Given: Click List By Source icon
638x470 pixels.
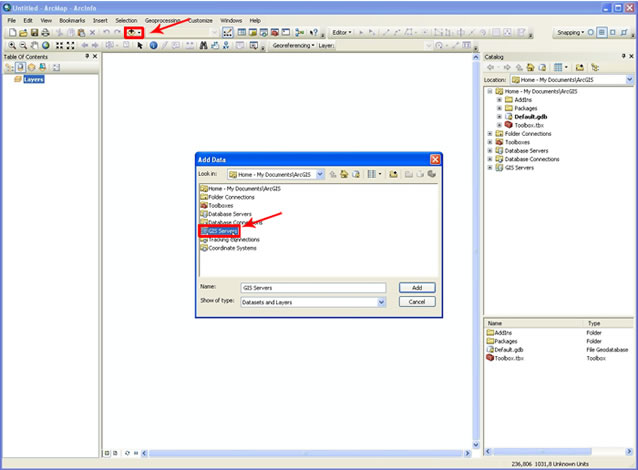Looking at the screenshot, I should coord(20,68).
